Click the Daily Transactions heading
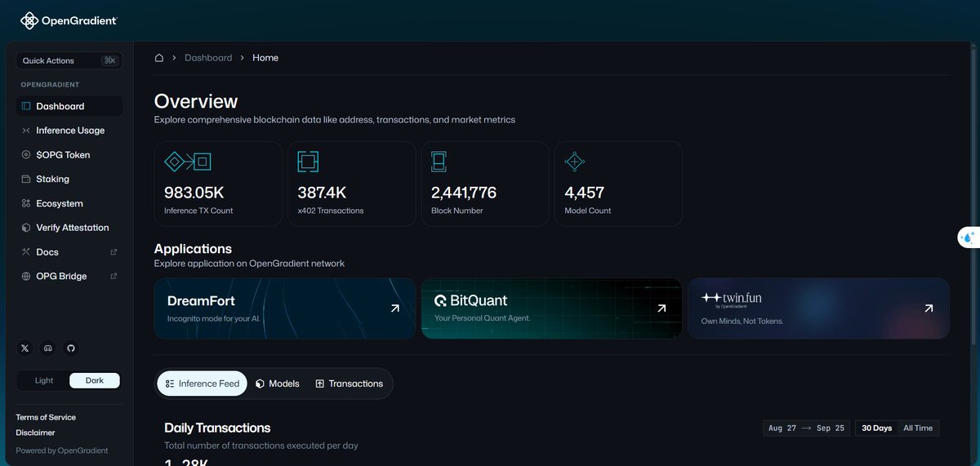This screenshot has height=466, width=980. [217, 428]
